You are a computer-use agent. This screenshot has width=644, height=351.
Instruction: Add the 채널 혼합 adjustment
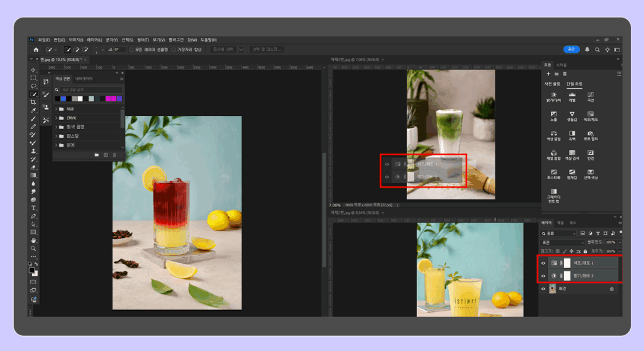click(553, 155)
